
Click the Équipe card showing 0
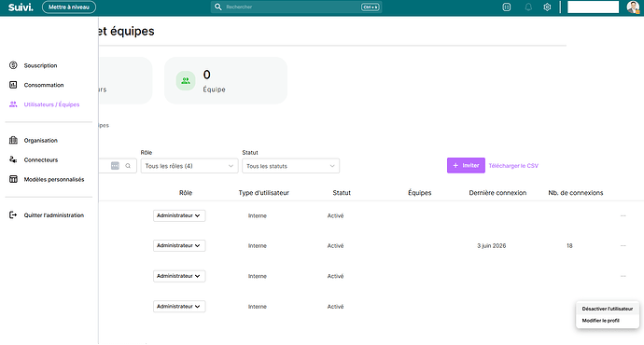tap(226, 80)
